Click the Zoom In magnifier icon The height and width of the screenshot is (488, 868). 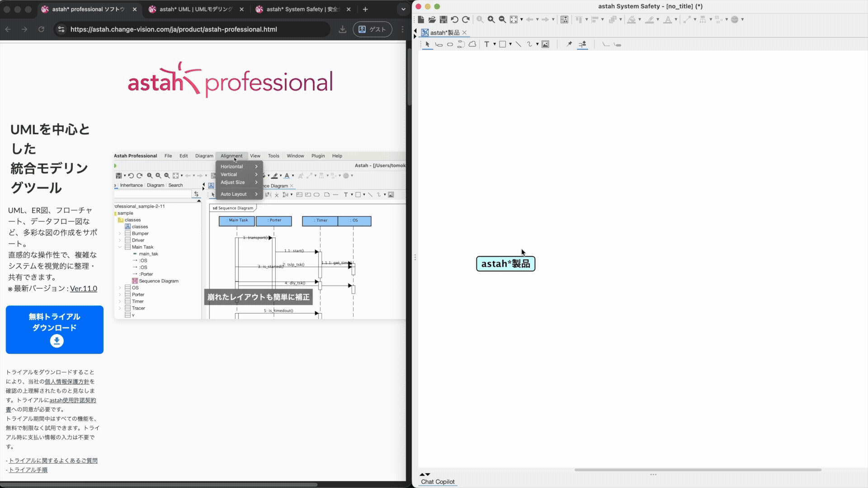(491, 19)
